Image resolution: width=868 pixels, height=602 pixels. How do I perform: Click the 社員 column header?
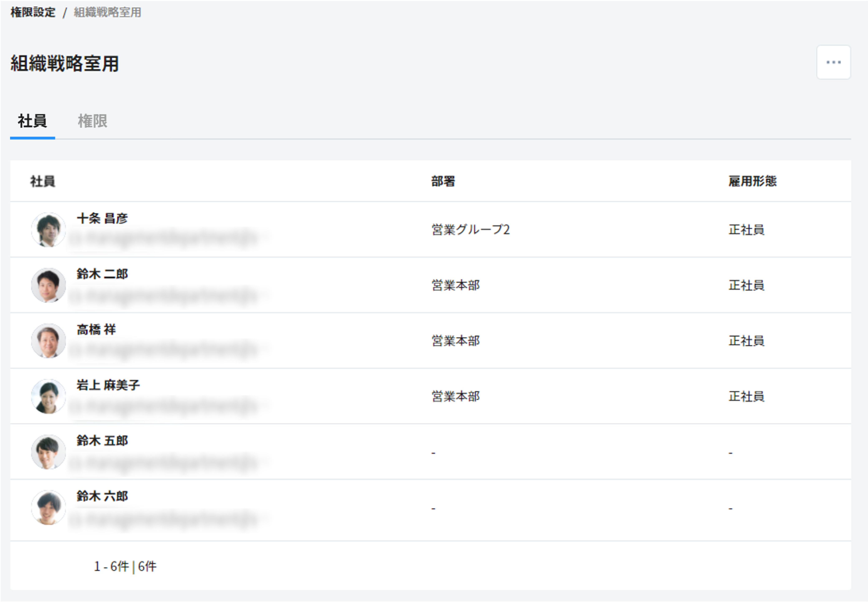(43, 181)
